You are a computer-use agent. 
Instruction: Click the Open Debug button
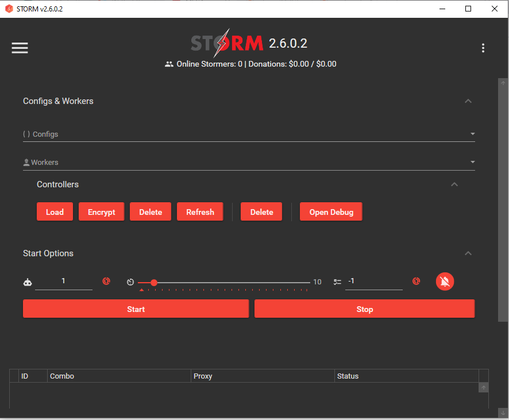point(331,212)
